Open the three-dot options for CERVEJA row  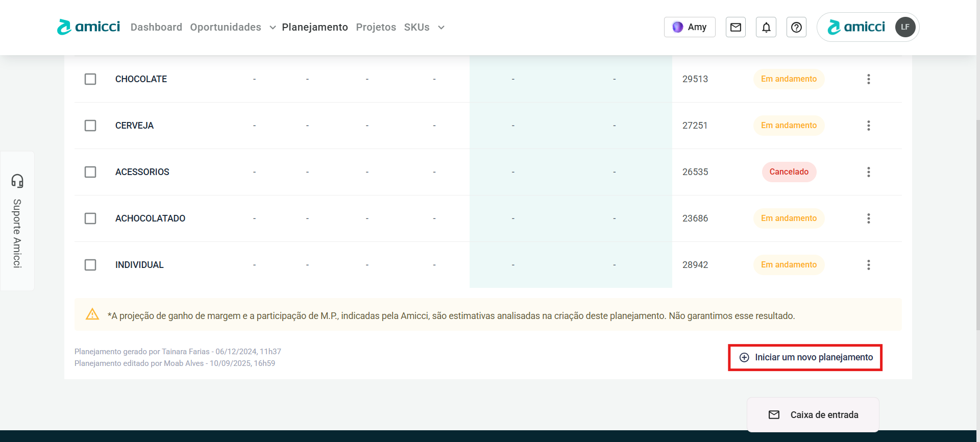tap(868, 126)
